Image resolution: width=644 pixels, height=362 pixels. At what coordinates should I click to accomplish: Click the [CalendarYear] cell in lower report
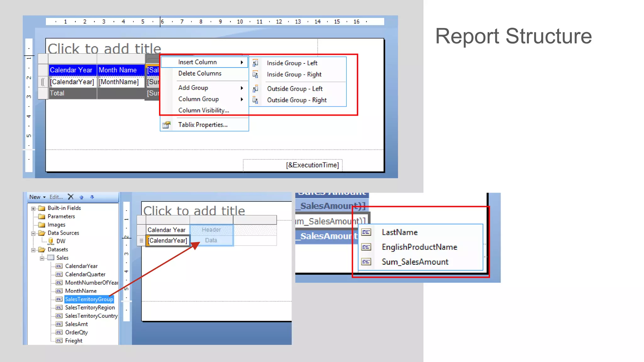[168, 241]
